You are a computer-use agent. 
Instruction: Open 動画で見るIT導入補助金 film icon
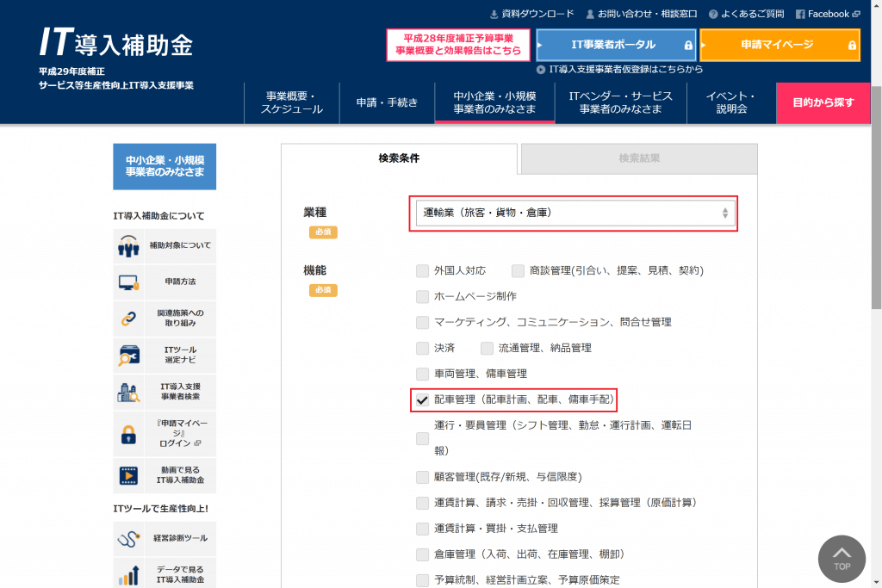128,474
